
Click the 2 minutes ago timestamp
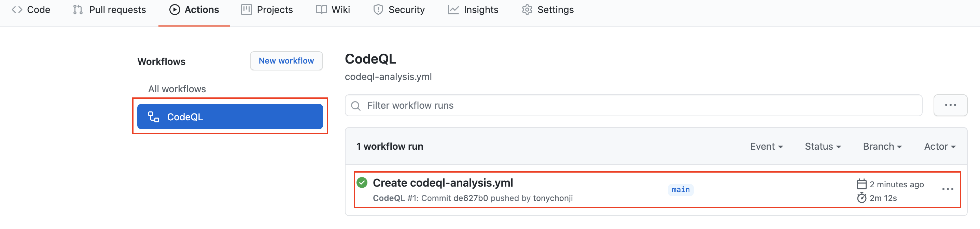tap(896, 185)
